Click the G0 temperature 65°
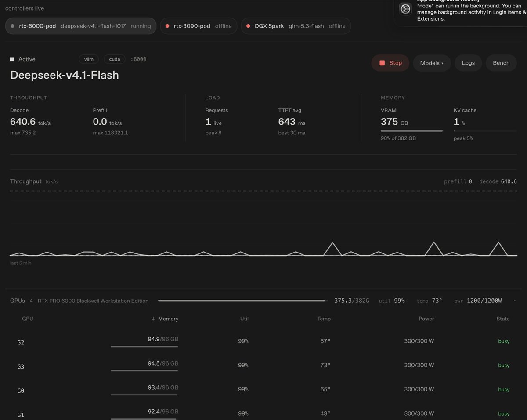The height and width of the screenshot is (420, 527). coord(325,389)
